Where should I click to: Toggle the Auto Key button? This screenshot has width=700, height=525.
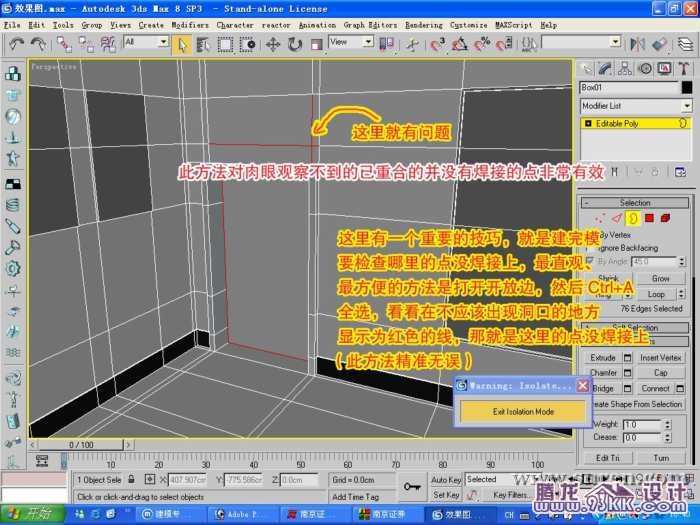tap(446, 480)
